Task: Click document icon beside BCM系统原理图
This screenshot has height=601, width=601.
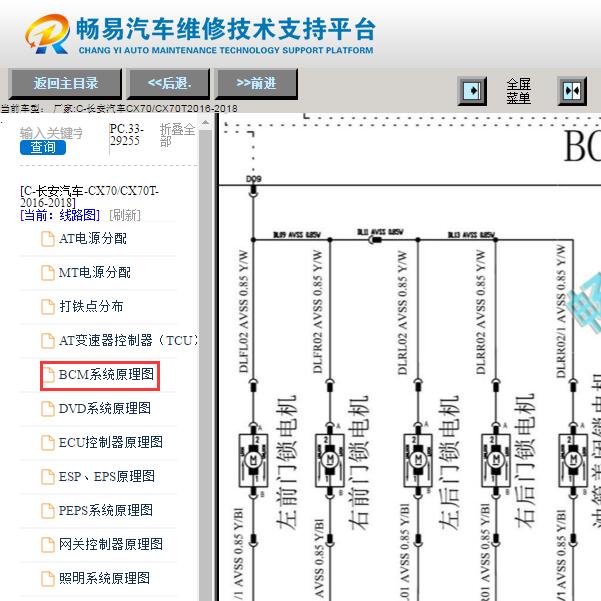Action: (48, 375)
